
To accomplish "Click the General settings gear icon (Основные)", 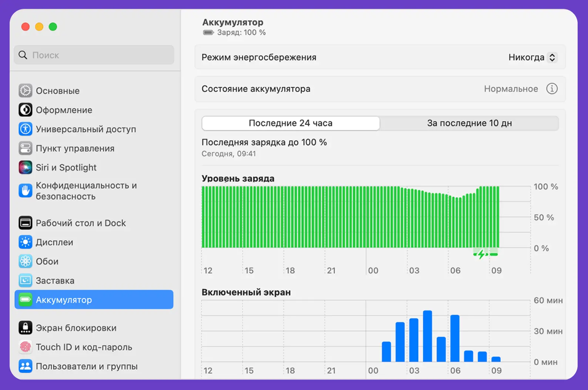I will pos(26,91).
